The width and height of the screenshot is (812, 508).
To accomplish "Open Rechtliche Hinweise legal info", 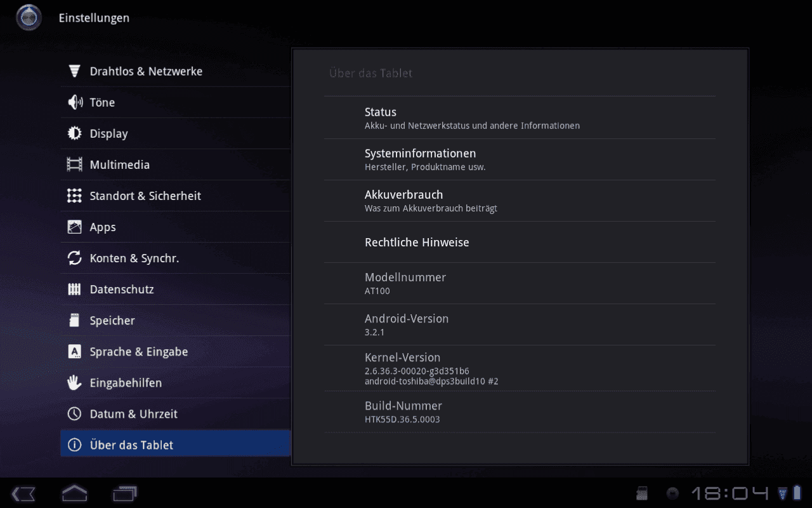I will click(520, 242).
